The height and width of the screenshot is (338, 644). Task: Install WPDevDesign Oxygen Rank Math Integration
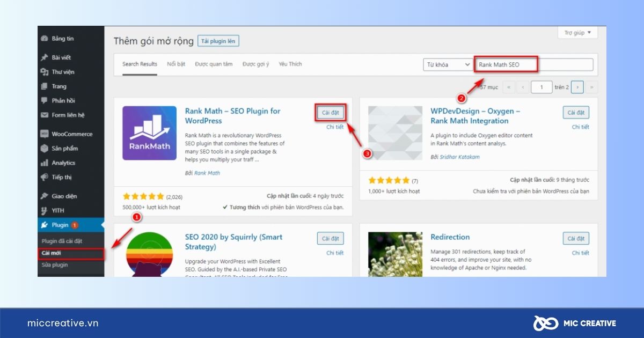[x=576, y=113]
